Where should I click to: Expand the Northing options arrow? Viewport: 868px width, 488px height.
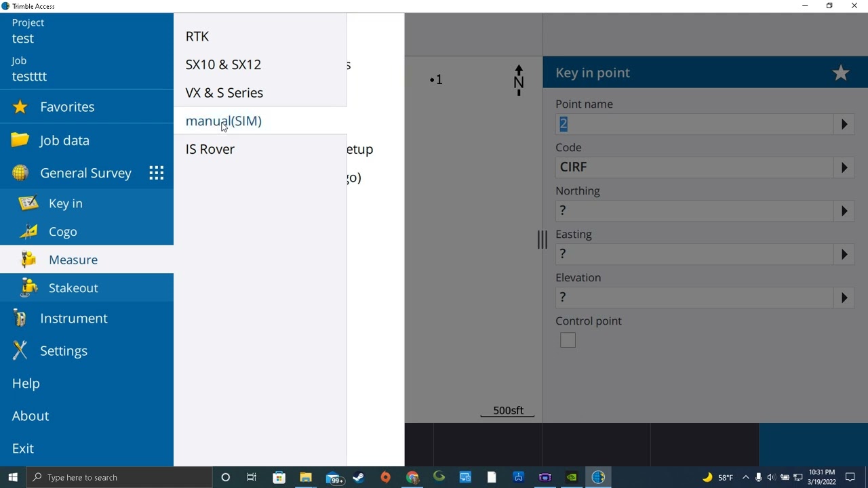tap(844, 211)
